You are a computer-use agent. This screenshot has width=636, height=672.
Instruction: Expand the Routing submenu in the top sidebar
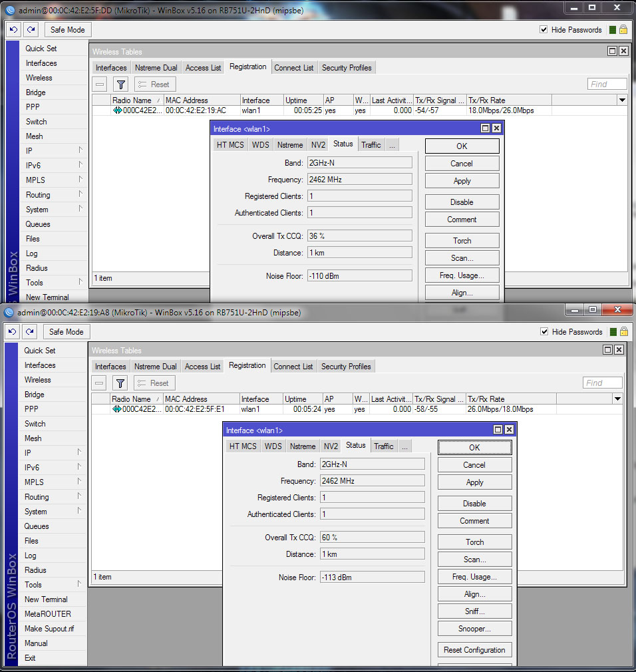tap(80, 194)
